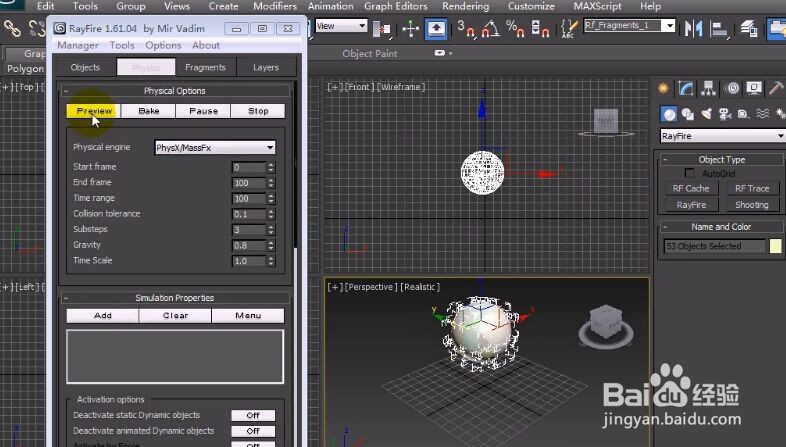
Task: Select Cameras category icon
Action: (x=725, y=114)
